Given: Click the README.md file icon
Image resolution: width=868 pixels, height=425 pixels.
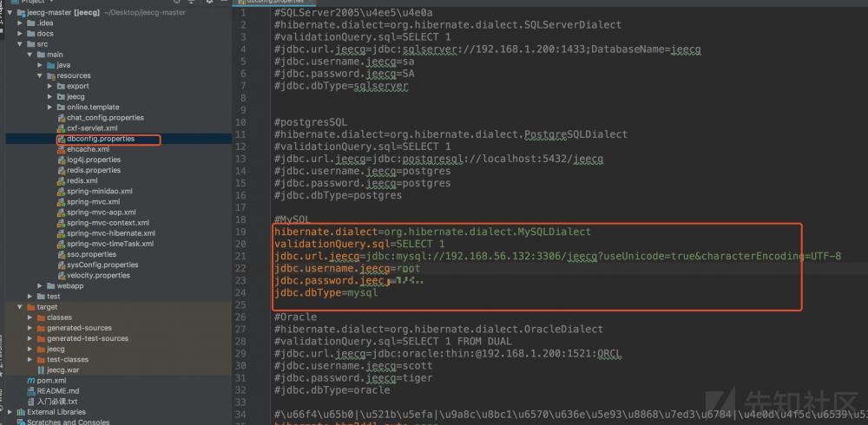Looking at the screenshot, I should pyautogui.click(x=31, y=390).
